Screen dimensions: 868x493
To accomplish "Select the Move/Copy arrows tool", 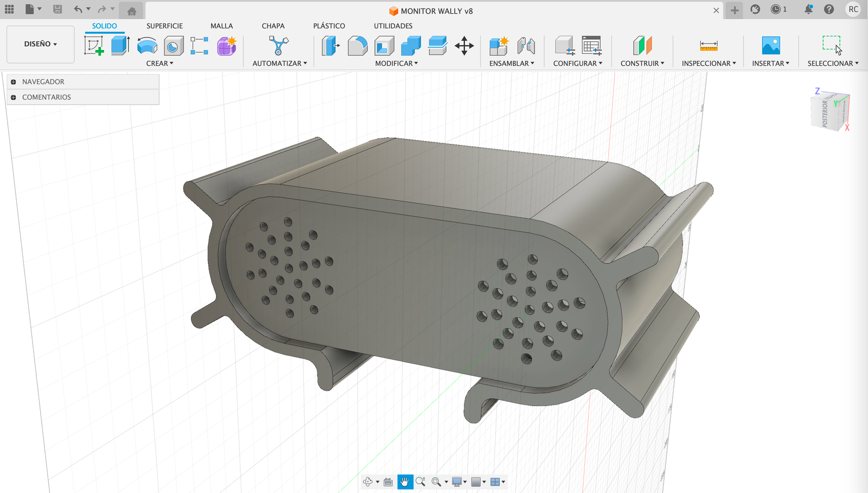I will [x=464, y=46].
